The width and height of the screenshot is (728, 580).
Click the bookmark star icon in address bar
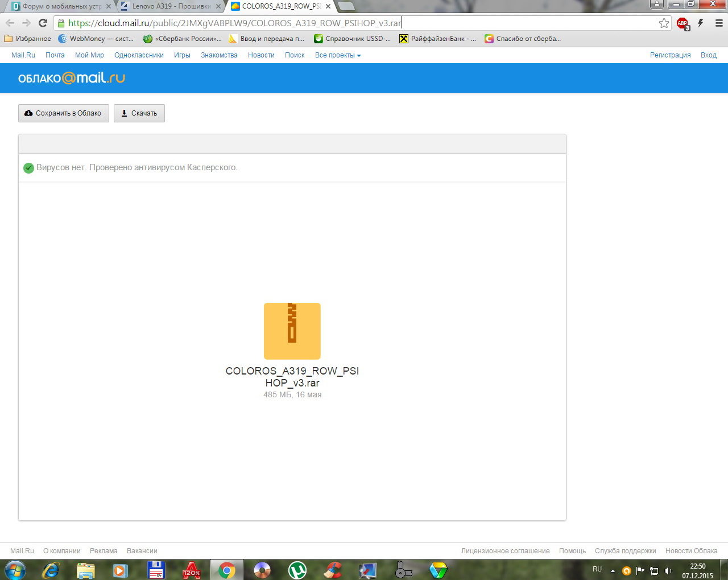coord(664,23)
